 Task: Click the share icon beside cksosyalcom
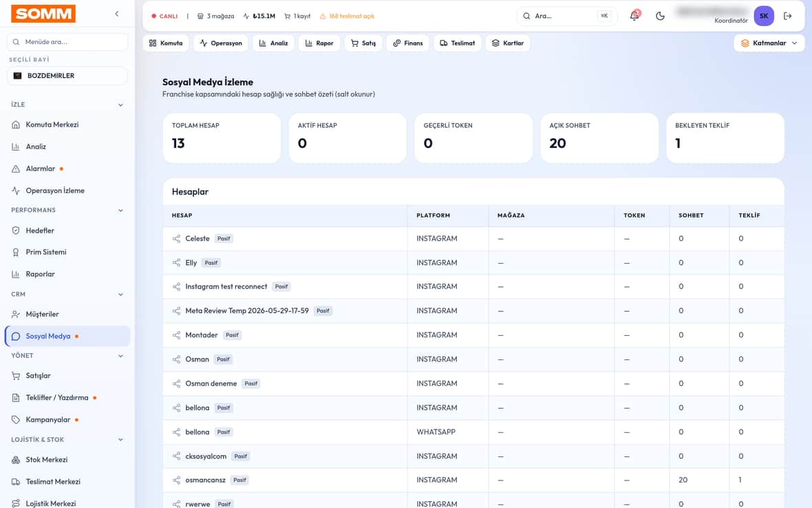pos(177,456)
